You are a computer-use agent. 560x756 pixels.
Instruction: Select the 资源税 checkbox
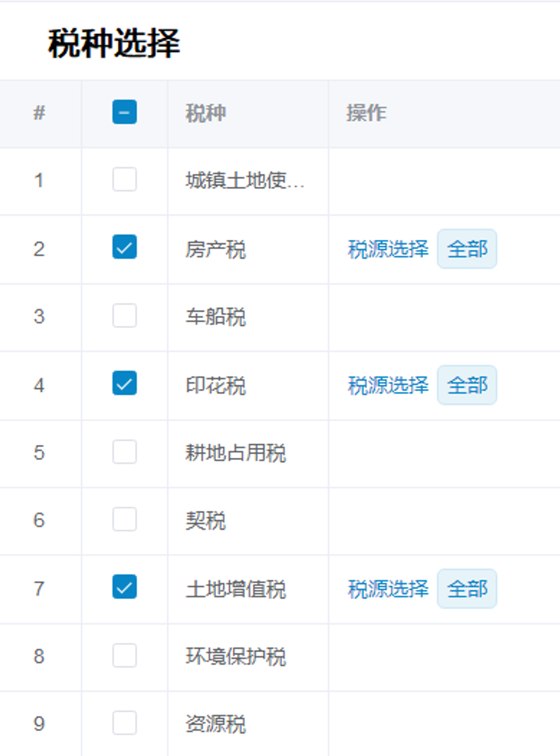tap(124, 723)
